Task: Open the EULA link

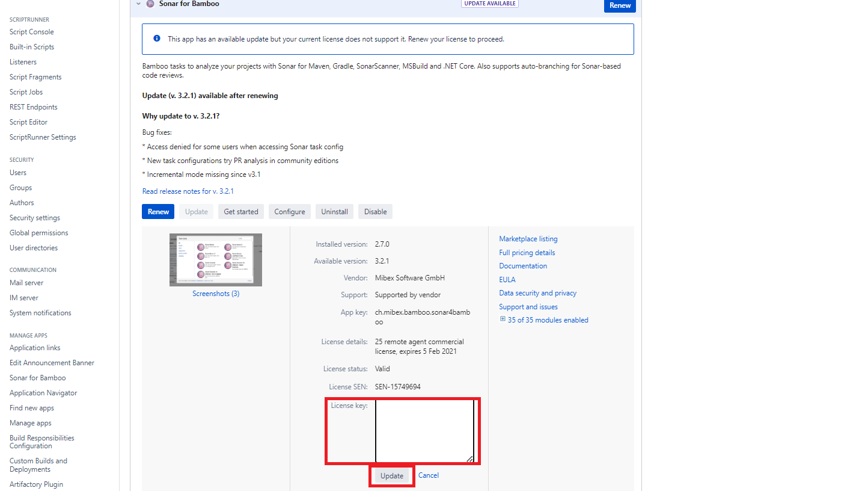Action: pyautogui.click(x=507, y=280)
